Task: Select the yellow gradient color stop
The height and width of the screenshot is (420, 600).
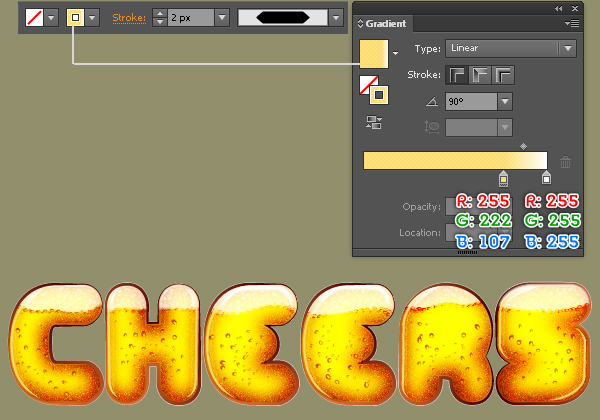Action: pyautogui.click(x=504, y=179)
